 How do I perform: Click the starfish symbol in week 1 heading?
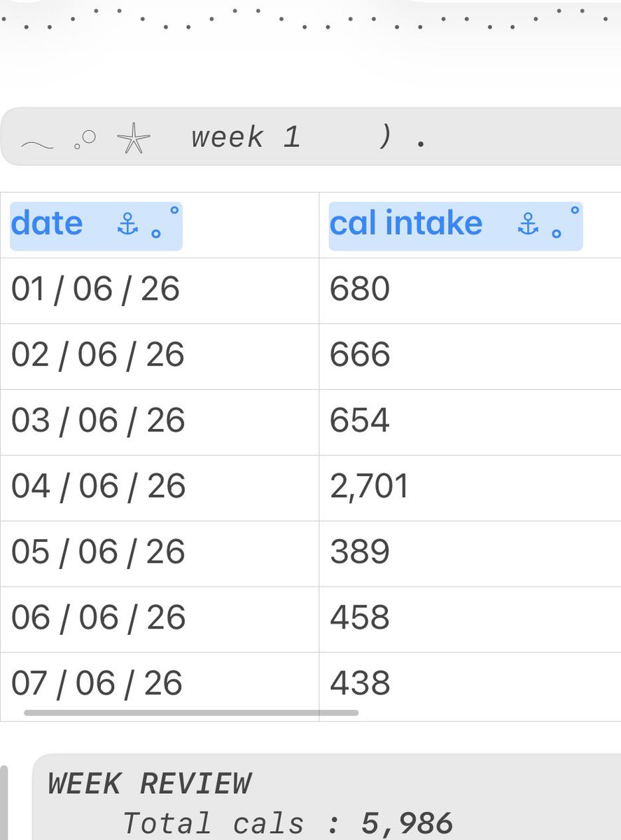point(134,138)
